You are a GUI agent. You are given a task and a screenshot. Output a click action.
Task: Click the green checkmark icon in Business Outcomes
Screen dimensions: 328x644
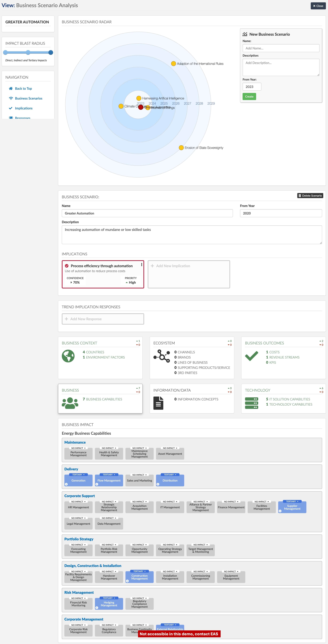coord(251,356)
